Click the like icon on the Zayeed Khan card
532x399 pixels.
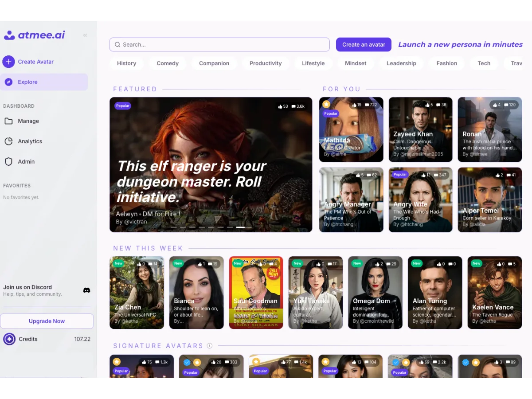(427, 105)
